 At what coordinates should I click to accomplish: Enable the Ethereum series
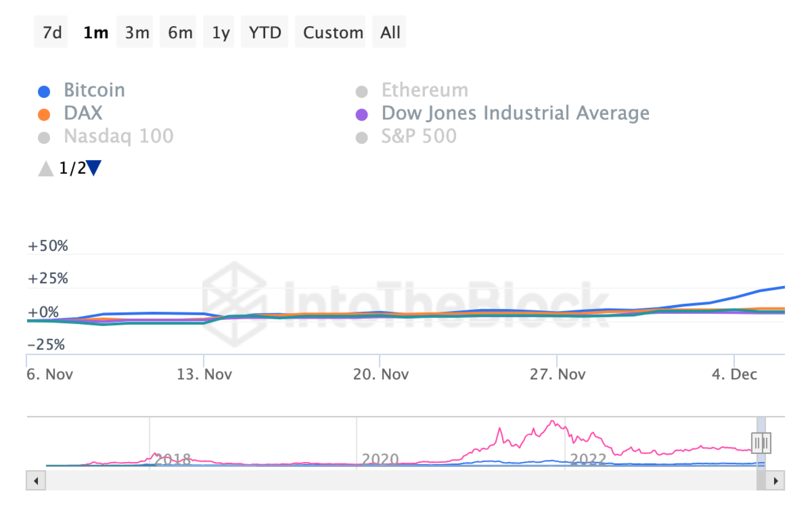pos(425,90)
